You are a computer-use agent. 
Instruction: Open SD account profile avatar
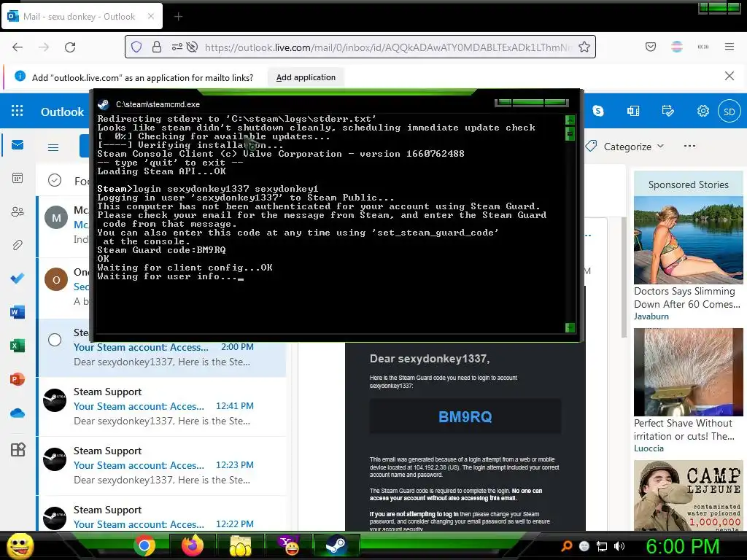pos(729,112)
